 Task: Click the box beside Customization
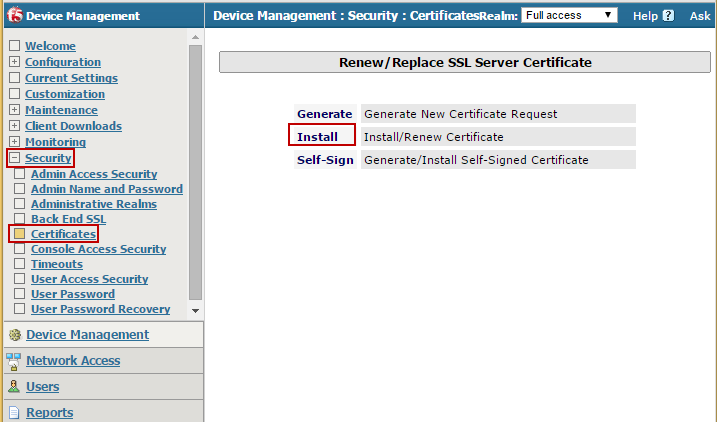point(14,94)
